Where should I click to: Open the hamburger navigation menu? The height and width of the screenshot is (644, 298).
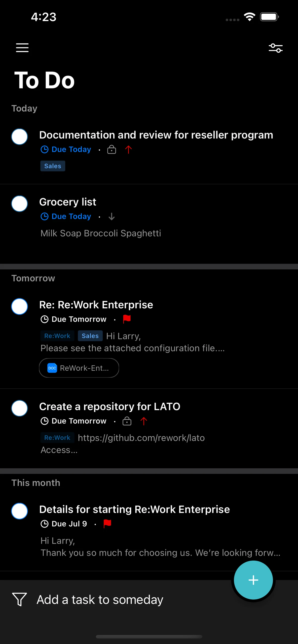tap(22, 47)
